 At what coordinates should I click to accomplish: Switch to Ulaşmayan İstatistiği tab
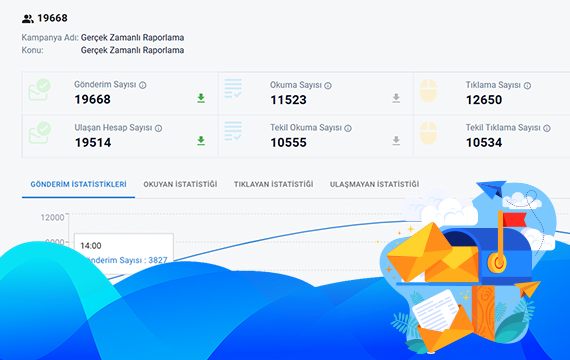(x=374, y=184)
